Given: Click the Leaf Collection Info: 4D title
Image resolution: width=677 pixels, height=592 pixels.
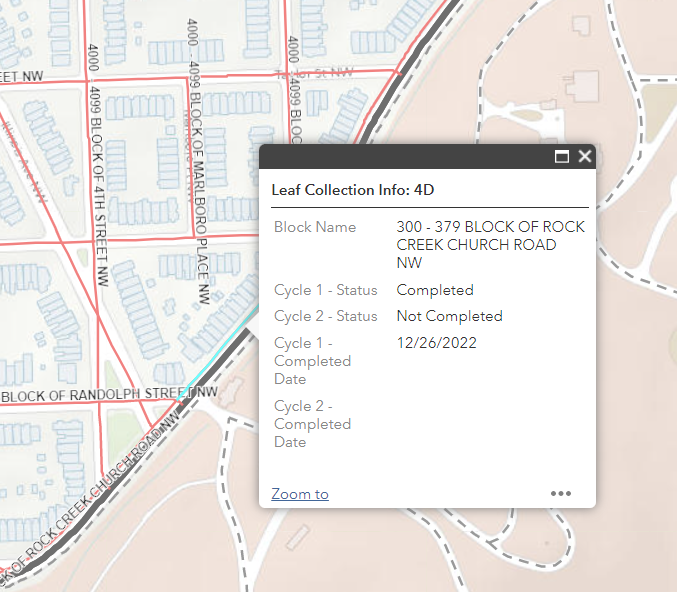Looking at the screenshot, I should pos(353,190).
